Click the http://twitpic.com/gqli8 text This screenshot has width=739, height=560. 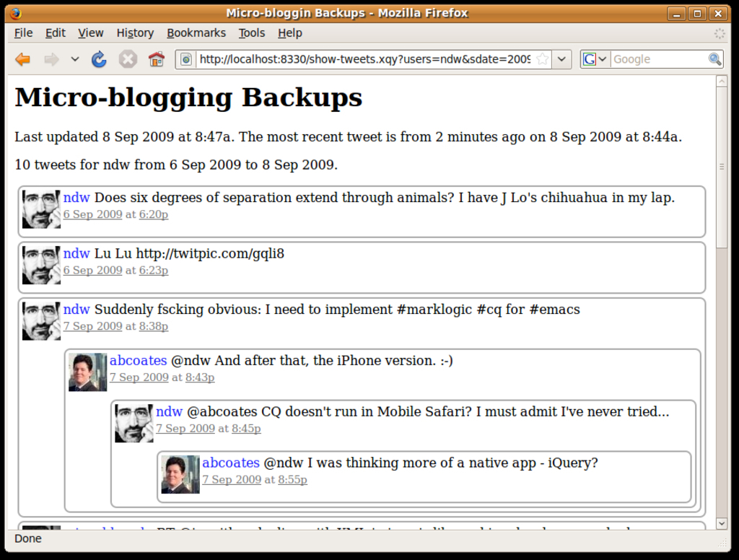(x=210, y=253)
